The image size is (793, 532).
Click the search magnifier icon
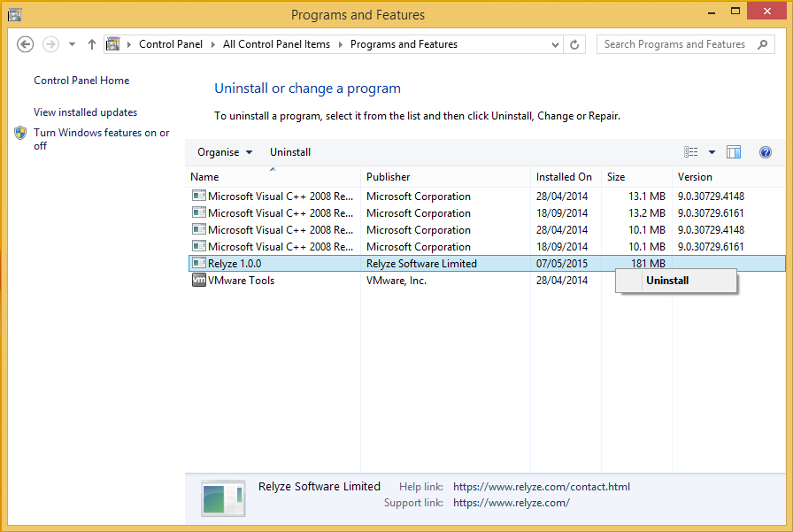[x=764, y=44]
